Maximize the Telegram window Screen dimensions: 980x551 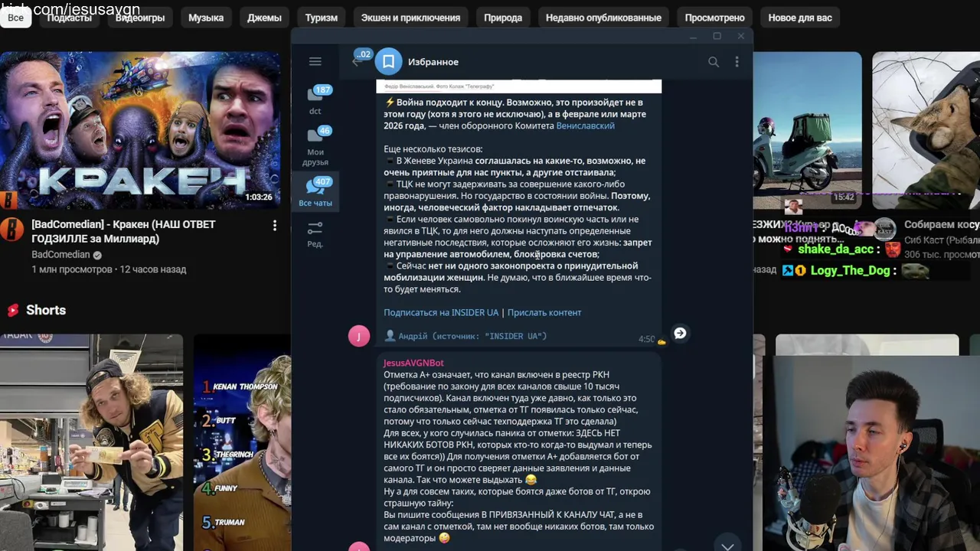[717, 36]
